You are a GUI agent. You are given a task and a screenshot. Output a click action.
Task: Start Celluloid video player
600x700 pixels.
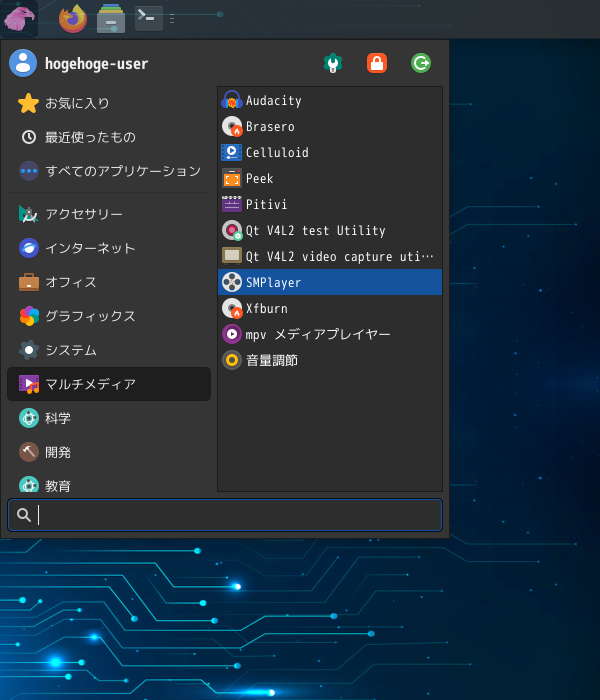tap(330, 152)
